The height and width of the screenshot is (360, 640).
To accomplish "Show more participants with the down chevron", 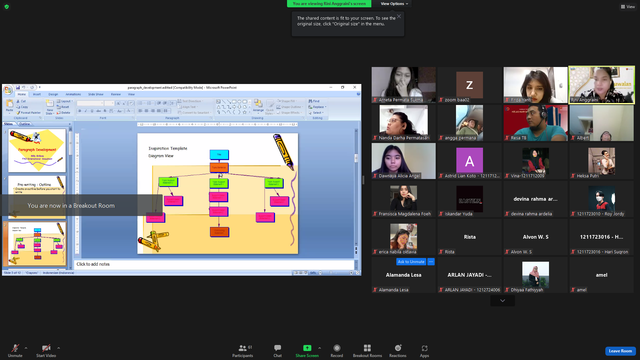I will click(x=502, y=301).
